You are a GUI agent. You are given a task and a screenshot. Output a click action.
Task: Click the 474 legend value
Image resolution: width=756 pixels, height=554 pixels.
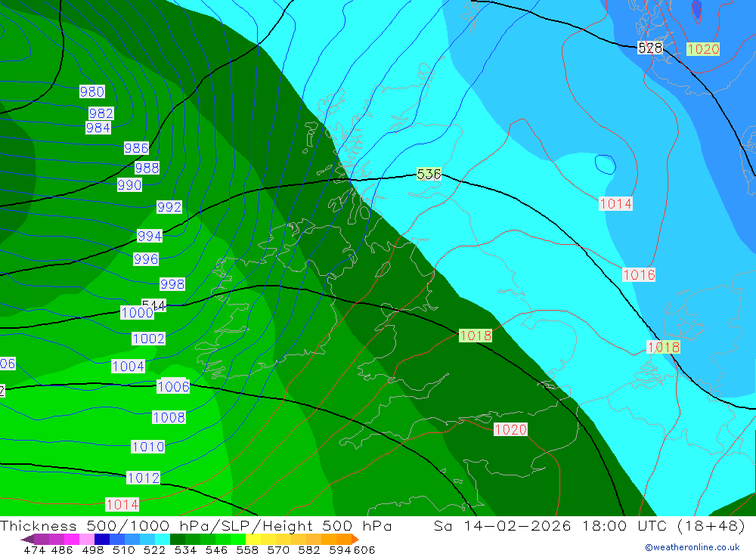pos(34,549)
